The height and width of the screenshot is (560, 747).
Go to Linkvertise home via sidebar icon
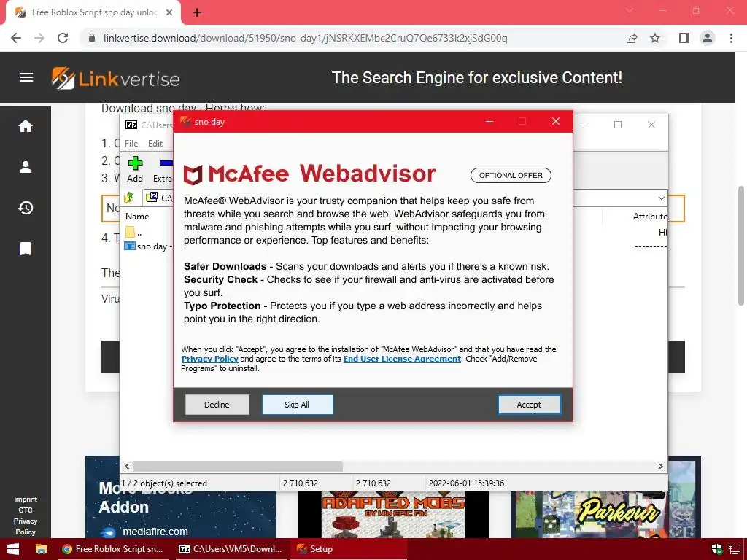pyautogui.click(x=26, y=125)
